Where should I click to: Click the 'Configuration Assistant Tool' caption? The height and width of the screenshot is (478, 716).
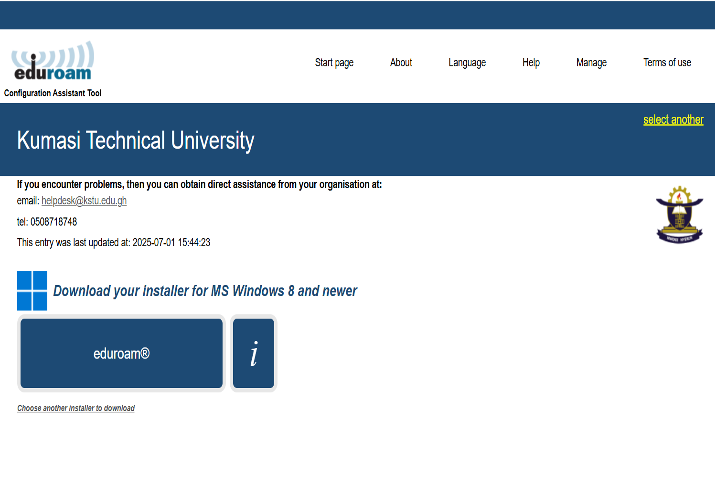(x=53, y=93)
